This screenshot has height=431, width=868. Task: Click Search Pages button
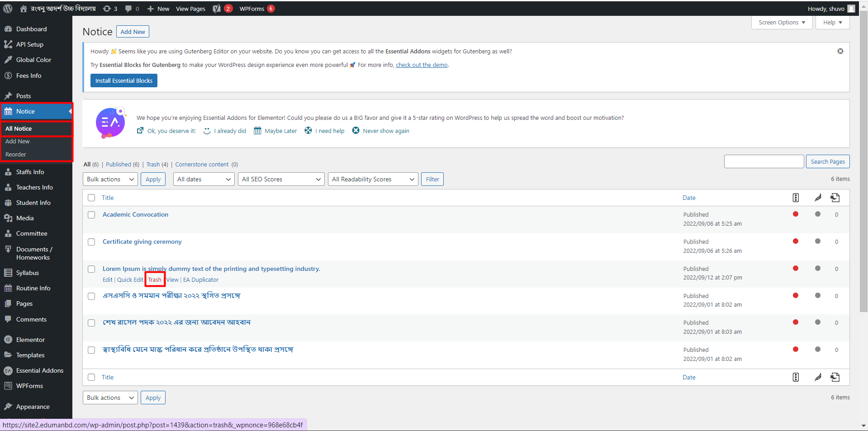point(828,161)
